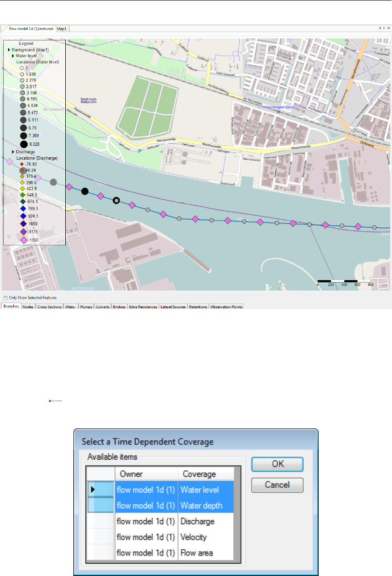
Task: Open the Extra Resistances tab
Action: (143, 307)
